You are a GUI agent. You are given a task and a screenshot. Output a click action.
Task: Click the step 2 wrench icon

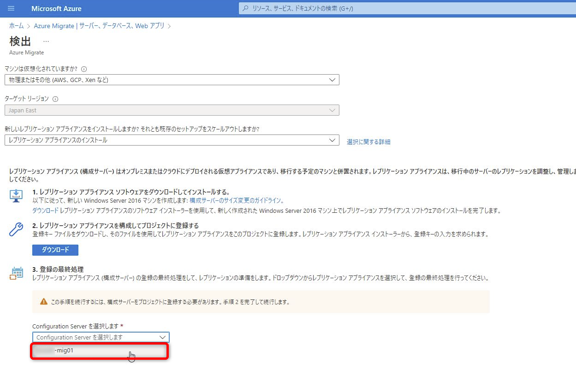click(16, 229)
